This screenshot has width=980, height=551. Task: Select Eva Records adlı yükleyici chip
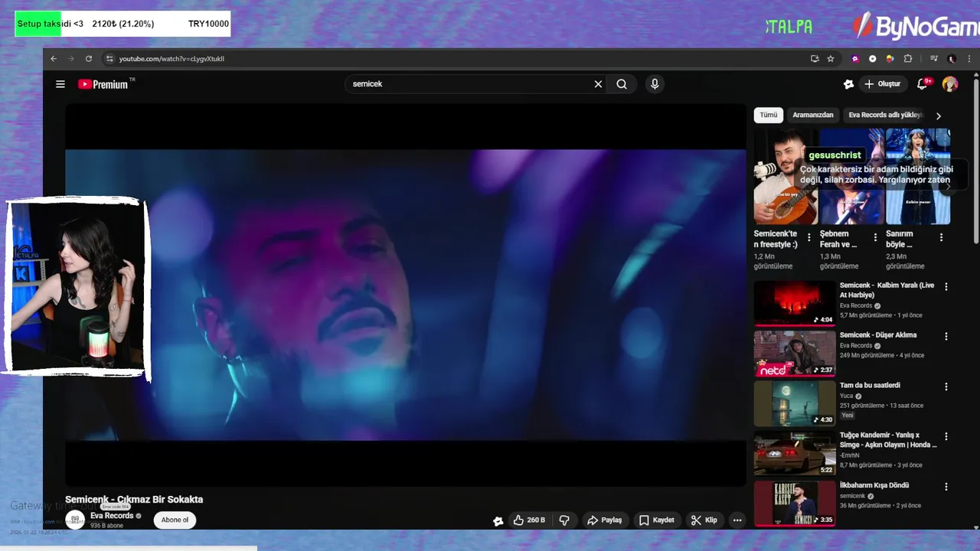coord(885,116)
